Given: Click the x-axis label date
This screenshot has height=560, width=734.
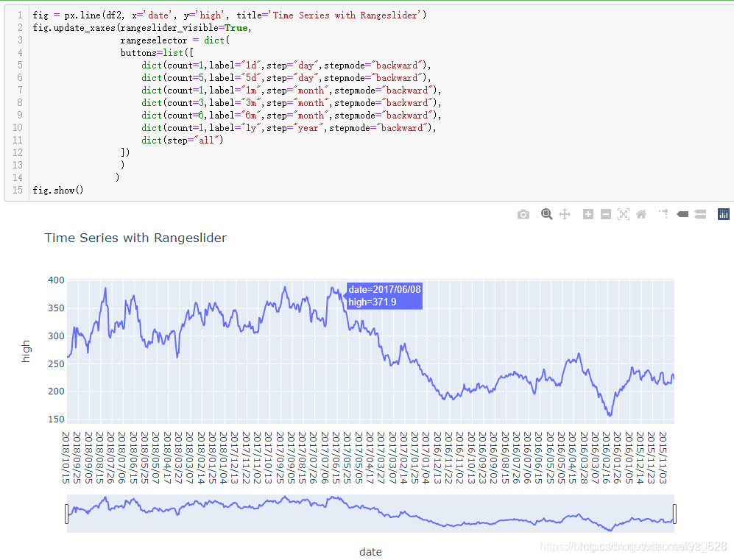Looking at the screenshot, I should coord(370,552).
